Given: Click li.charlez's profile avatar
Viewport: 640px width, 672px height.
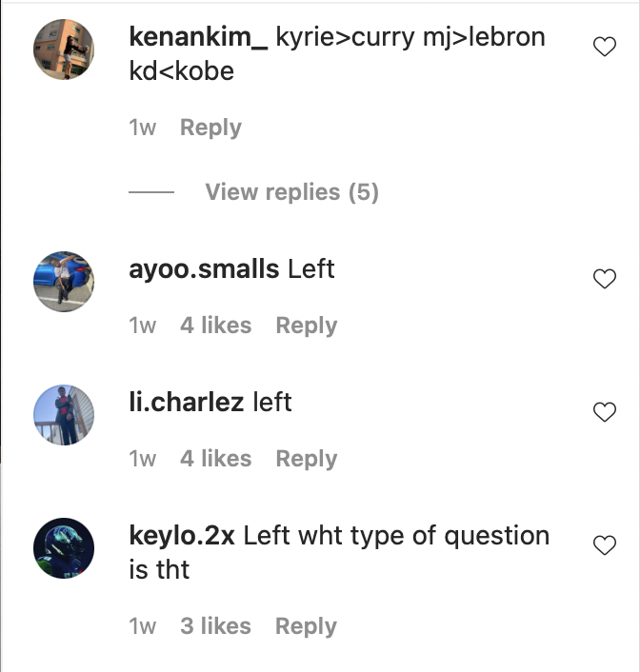Looking at the screenshot, I should (x=64, y=415).
